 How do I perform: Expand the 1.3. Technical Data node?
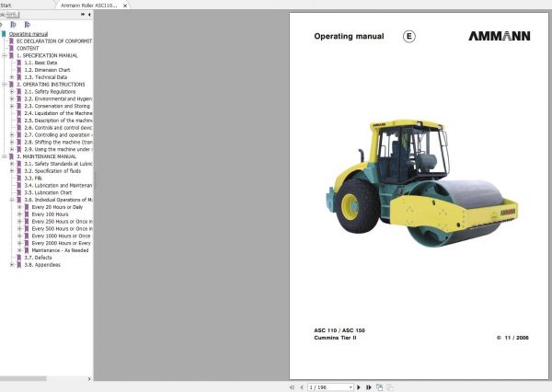pyautogui.click(x=12, y=77)
